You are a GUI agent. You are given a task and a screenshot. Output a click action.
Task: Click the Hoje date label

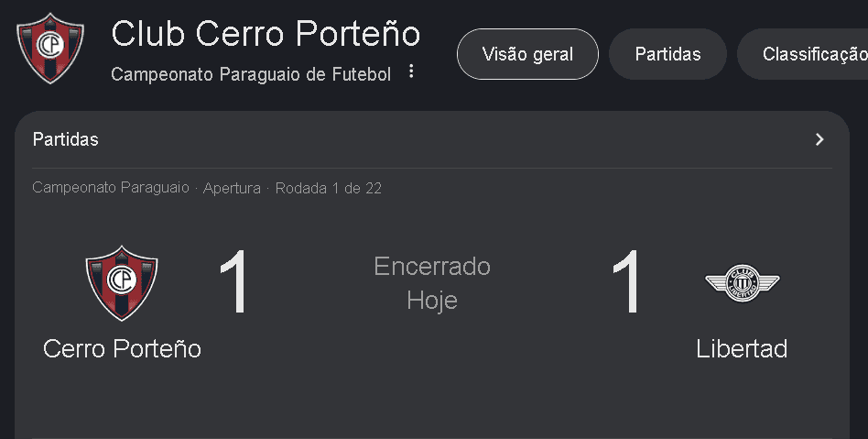(432, 300)
